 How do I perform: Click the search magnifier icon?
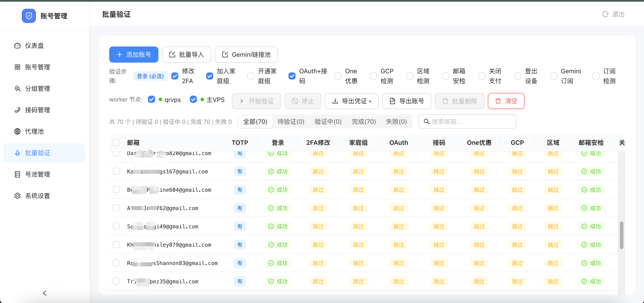pos(426,122)
